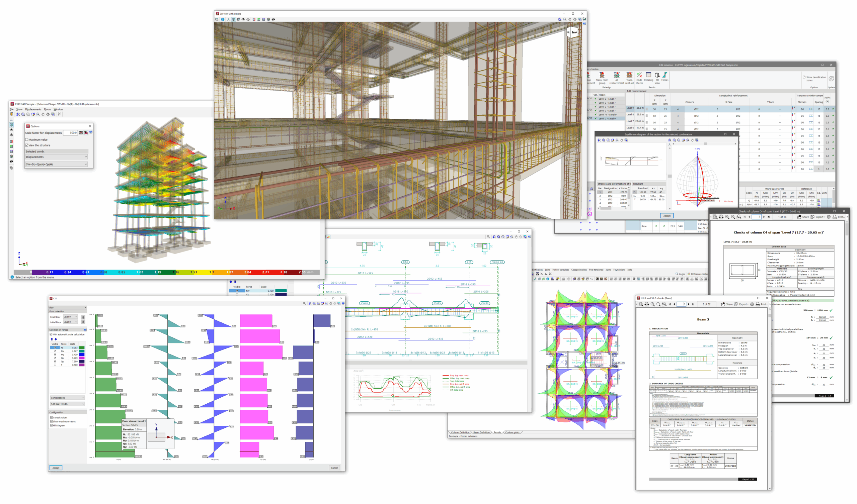The image size is (857, 504).
Task: Click Accept in the C11 window
Action: coord(56,468)
